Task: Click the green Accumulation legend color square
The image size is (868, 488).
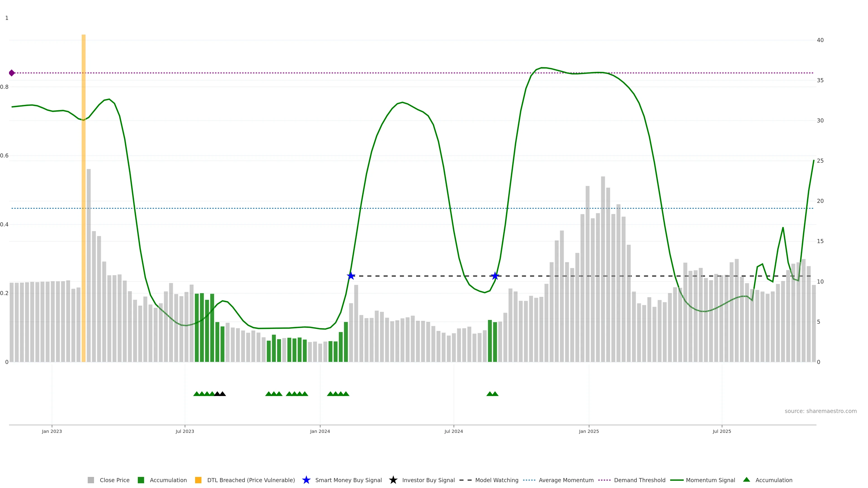Action: click(x=141, y=480)
